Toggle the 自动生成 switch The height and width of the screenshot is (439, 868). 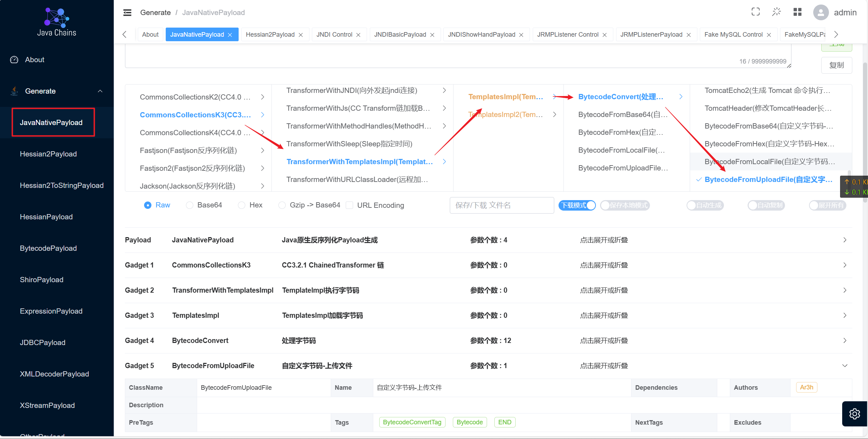coord(705,205)
